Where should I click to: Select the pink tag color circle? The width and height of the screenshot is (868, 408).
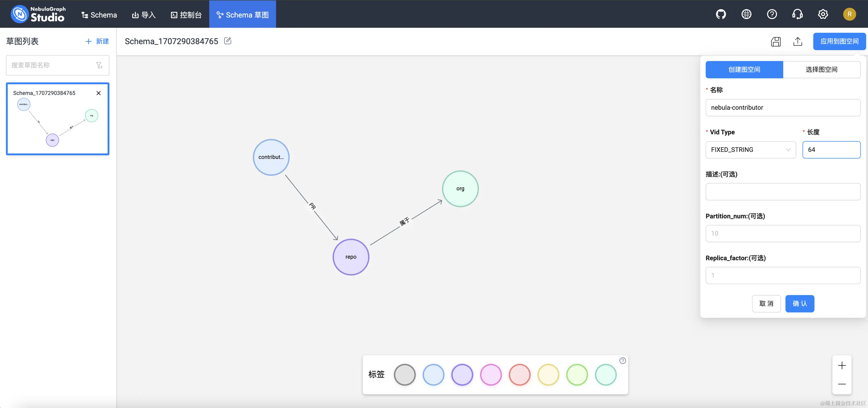(x=491, y=375)
